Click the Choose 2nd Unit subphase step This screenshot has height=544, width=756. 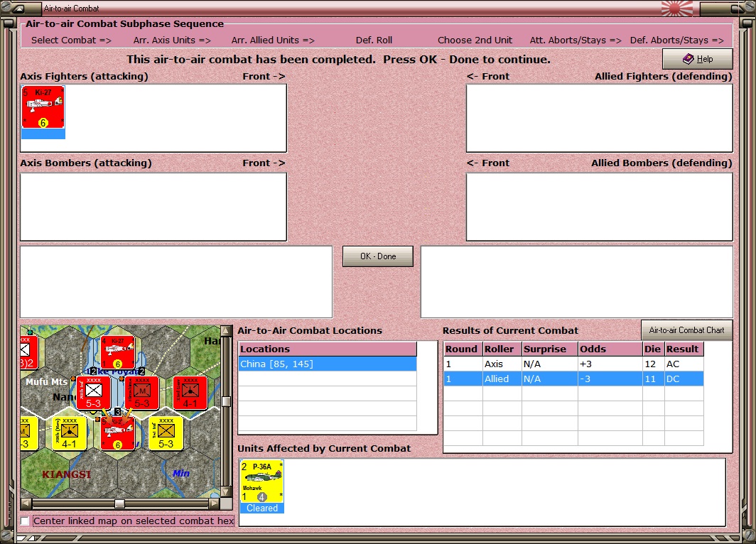475,40
